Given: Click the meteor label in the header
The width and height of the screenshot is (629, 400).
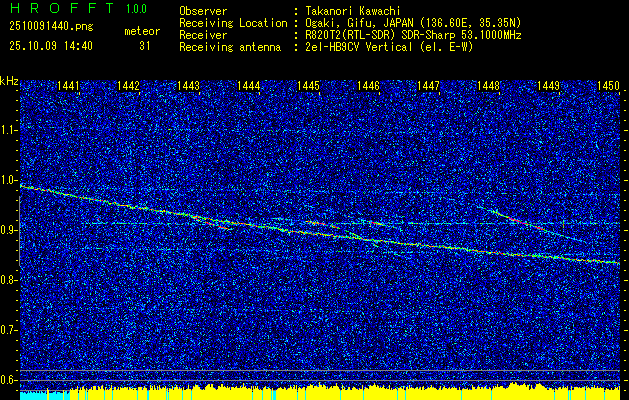Looking at the screenshot, I should click(x=142, y=31).
